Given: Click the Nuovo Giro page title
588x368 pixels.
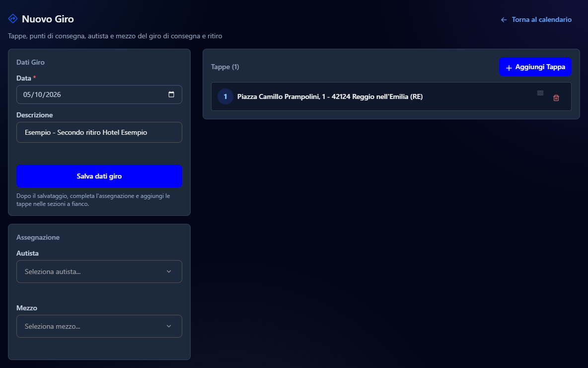Looking at the screenshot, I should tap(48, 19).
